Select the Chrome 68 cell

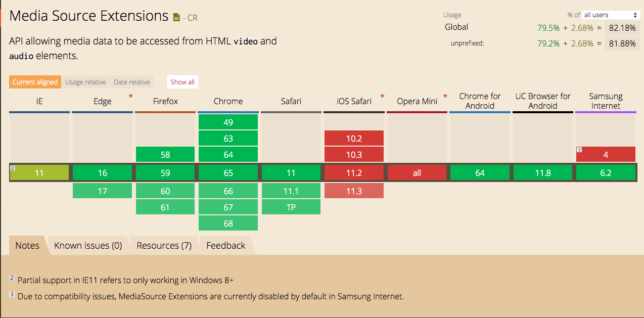point(228,223)
